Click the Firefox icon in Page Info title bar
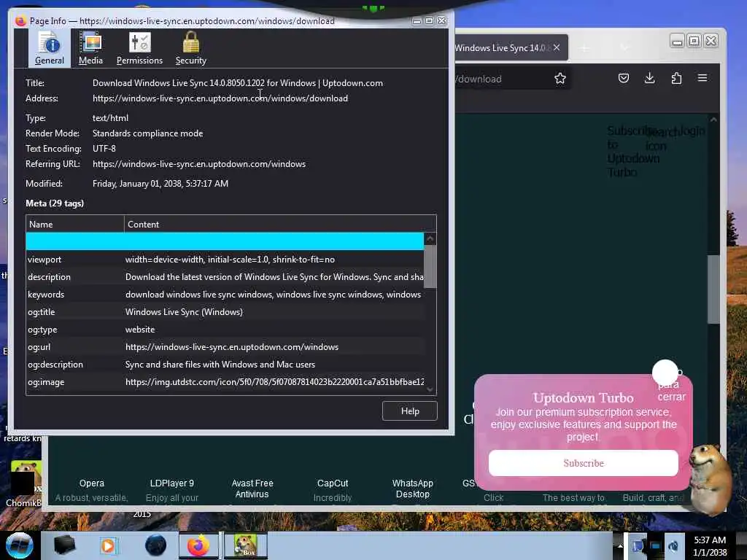The height and width of the screenshot is (560, 747). [x=20, y=21]
